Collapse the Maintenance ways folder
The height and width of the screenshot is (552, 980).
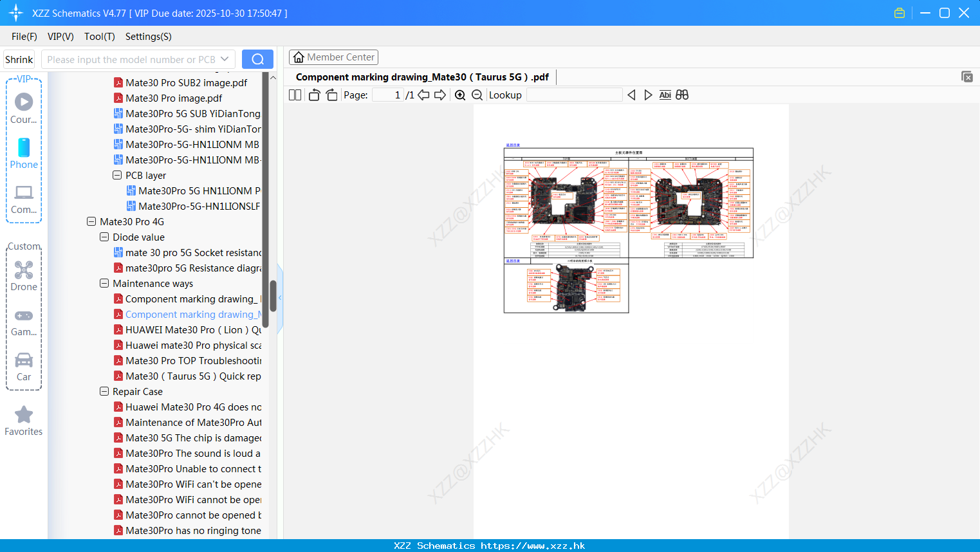104,283
